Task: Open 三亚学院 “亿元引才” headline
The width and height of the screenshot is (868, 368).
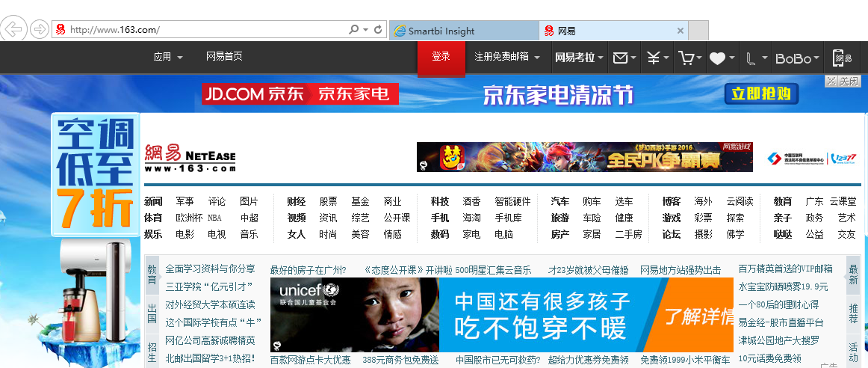Action: (209, 287)
